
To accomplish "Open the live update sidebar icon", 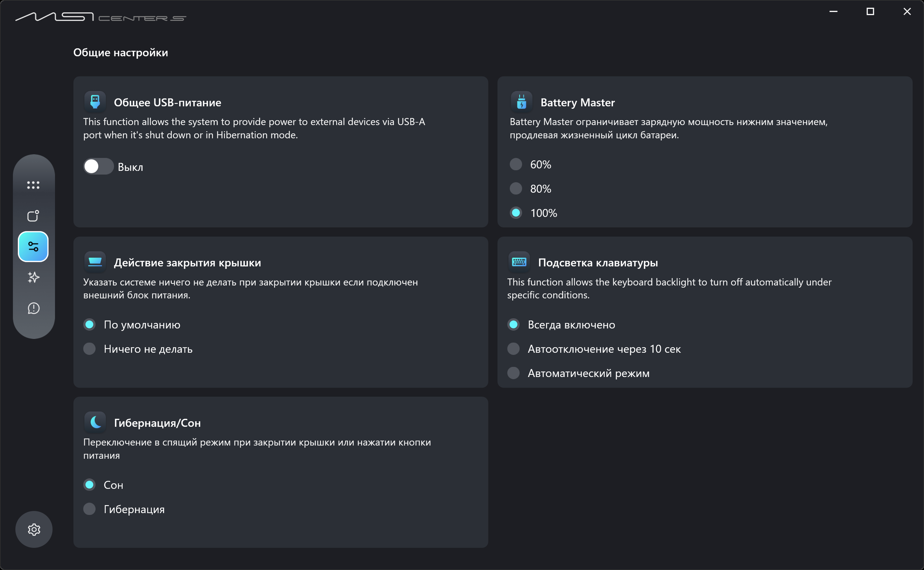I will click(33, 216).
